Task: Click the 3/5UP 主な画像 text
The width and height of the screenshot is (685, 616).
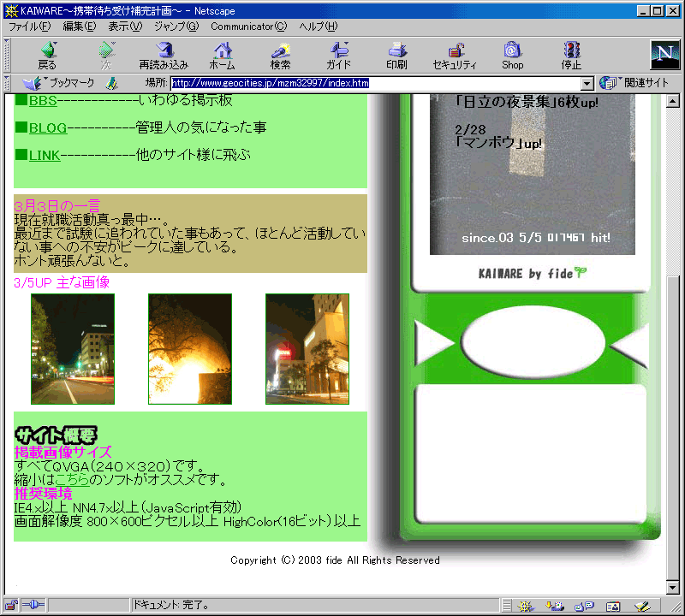Action: click(62, 282)
